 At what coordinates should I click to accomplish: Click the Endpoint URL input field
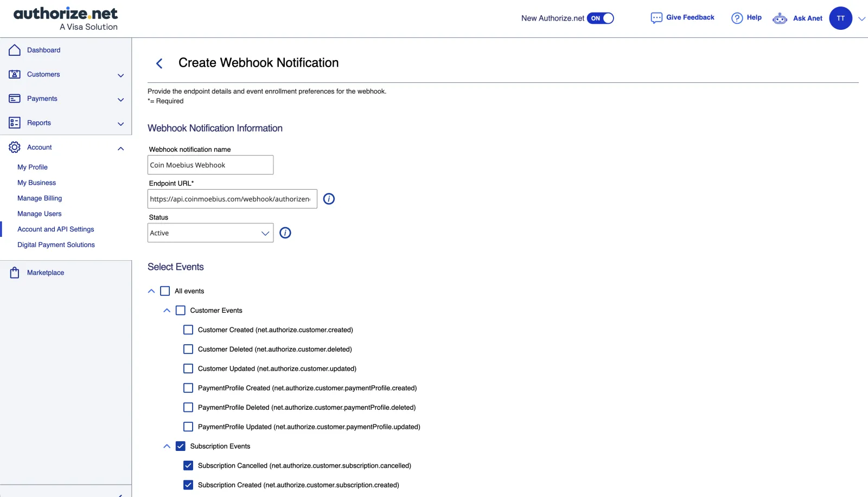(x=232, y=199)
